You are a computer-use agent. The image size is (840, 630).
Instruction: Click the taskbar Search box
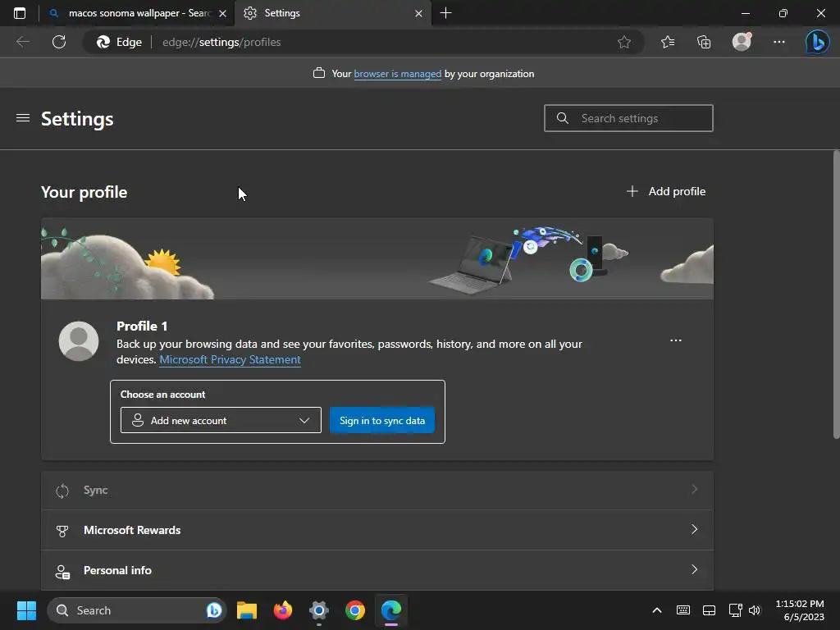pyautogui.click(x=137, y=610)
